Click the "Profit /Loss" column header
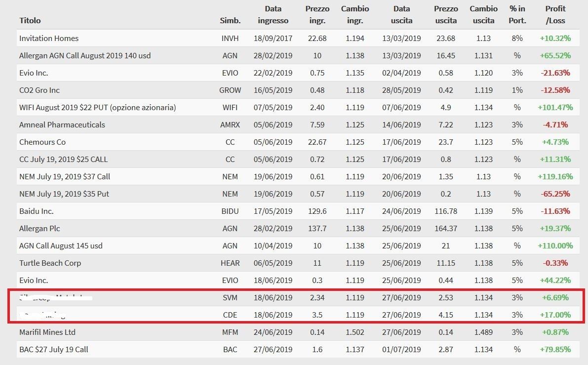 555,15
